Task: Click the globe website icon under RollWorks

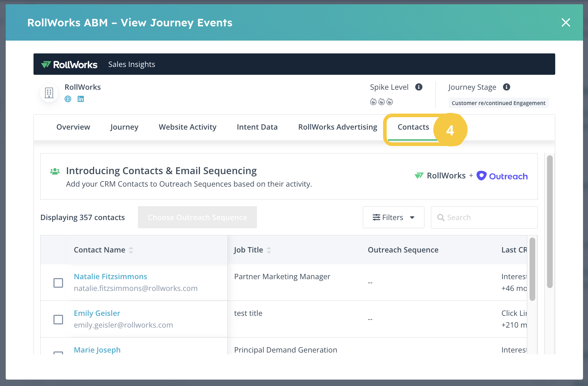Action: (x=68, y=99)
